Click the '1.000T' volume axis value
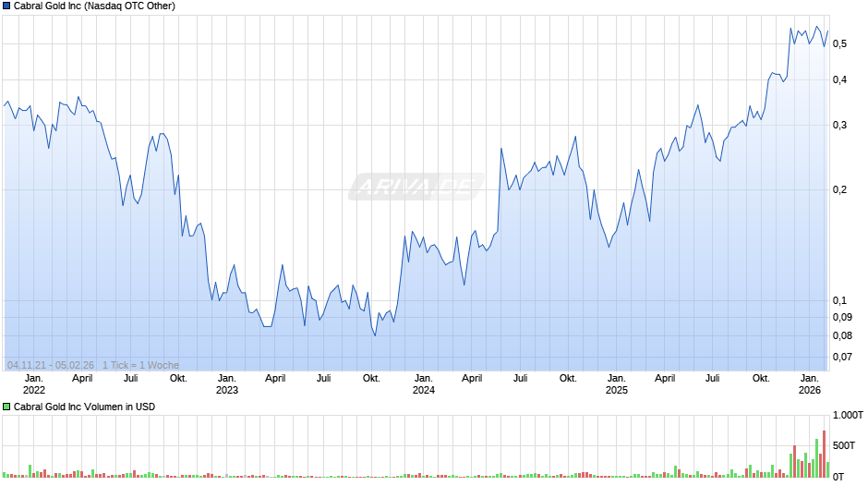 click(x=848, y=415)
